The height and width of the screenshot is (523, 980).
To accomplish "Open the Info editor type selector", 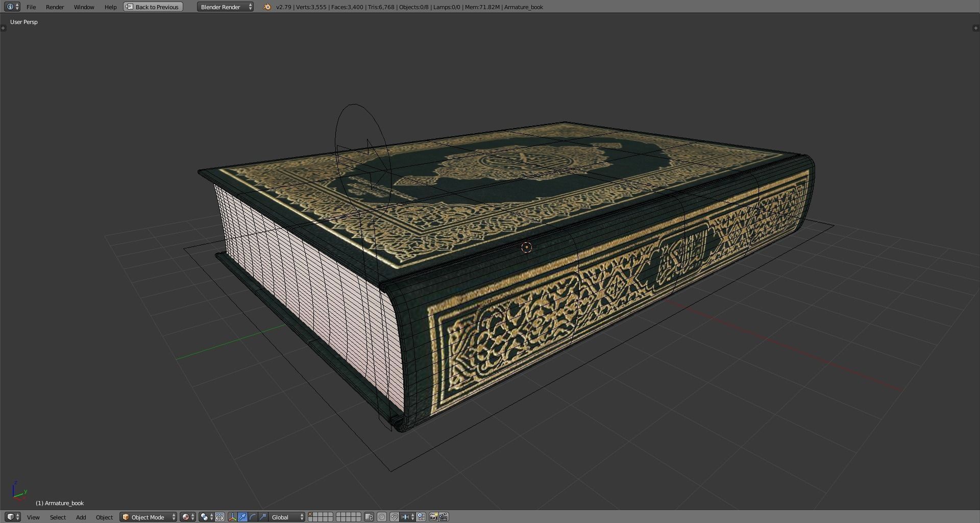I will [x=12, y=7].
